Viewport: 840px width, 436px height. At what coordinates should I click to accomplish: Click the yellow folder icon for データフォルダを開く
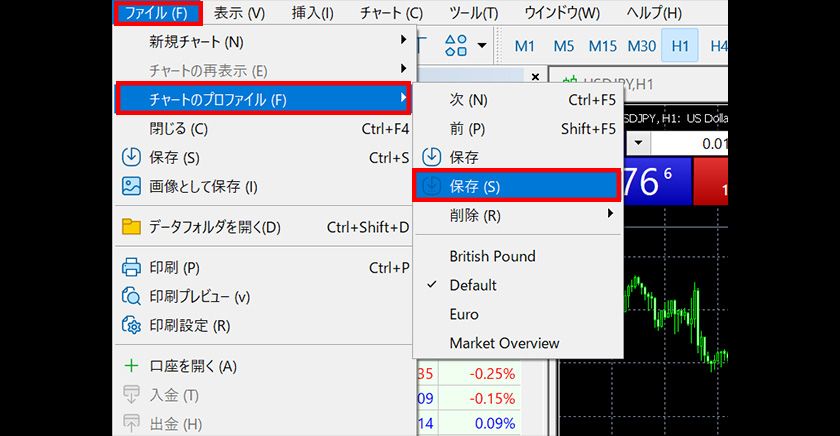pos(131,227)
